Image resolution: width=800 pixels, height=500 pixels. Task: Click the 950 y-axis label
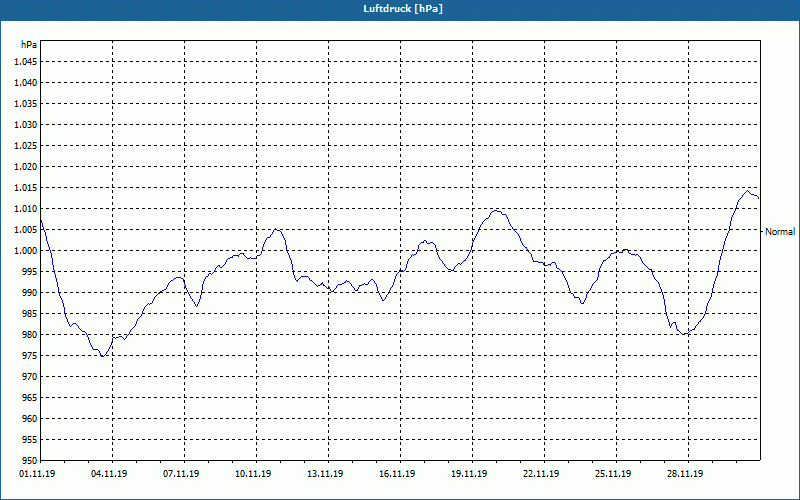point(31,460)
